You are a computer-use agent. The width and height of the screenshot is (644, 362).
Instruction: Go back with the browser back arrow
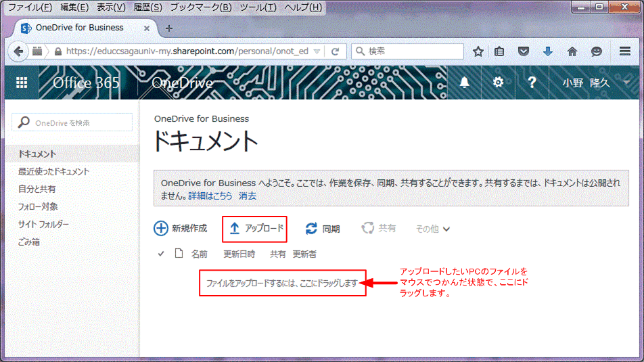coord(18,51)
